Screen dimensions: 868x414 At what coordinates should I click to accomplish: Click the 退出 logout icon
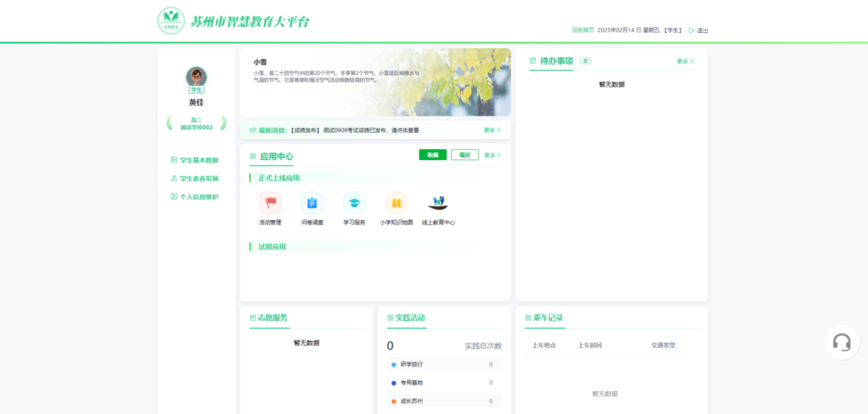[x=692, y=31]
